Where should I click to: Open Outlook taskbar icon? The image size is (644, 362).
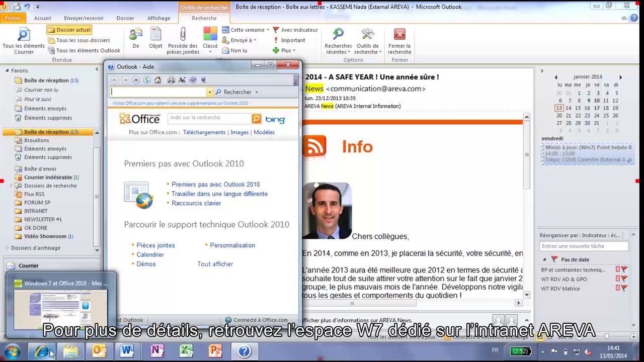point(99,351)
